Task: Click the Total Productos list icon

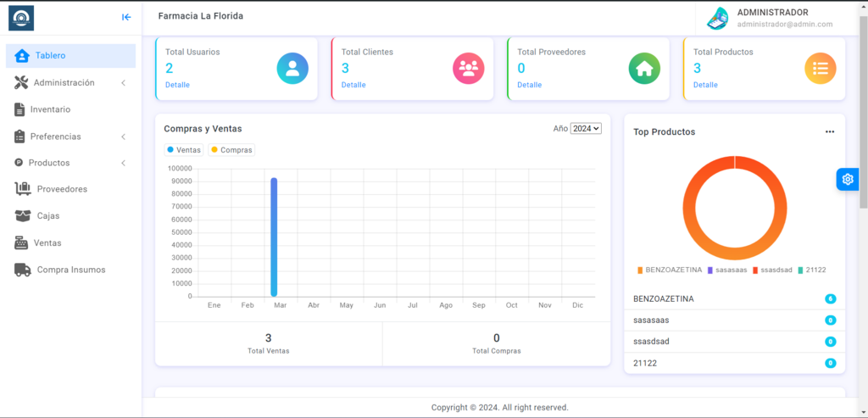Action: [x=820, y=69]
